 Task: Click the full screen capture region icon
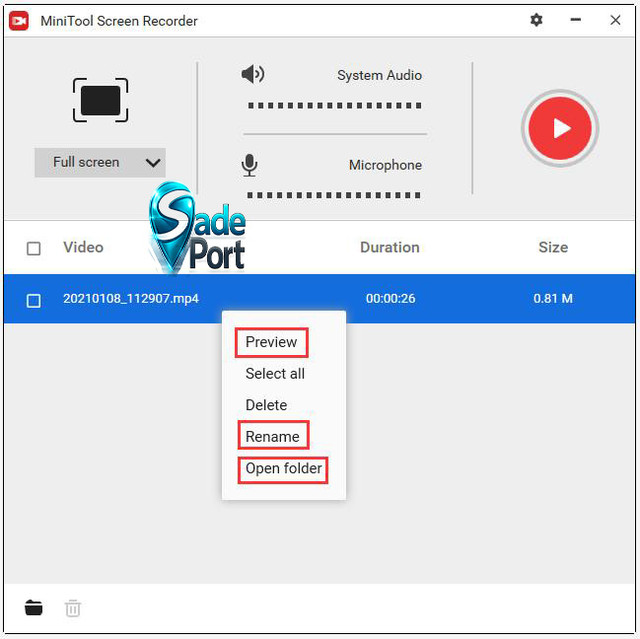100,100
